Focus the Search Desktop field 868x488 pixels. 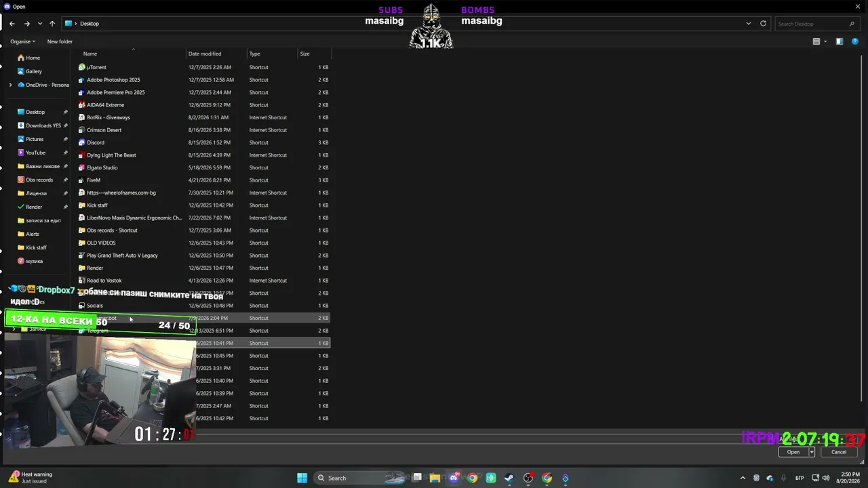pyautogui.click(x=816, y=24)
